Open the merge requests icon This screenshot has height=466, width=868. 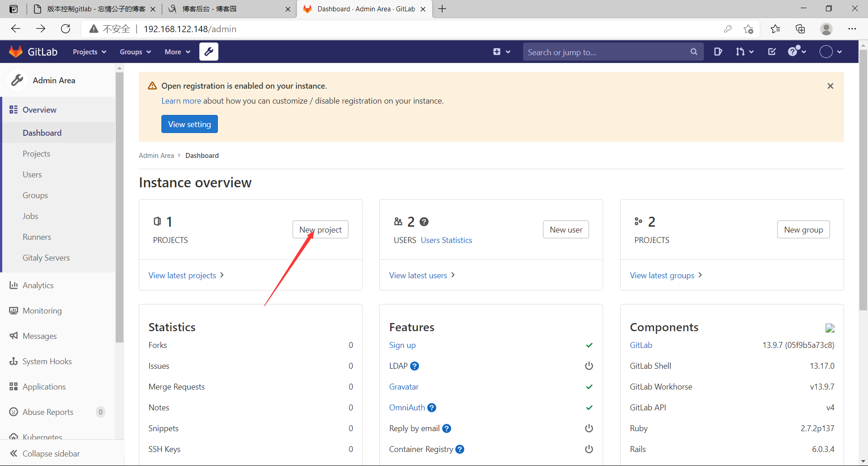coord(740,52)
